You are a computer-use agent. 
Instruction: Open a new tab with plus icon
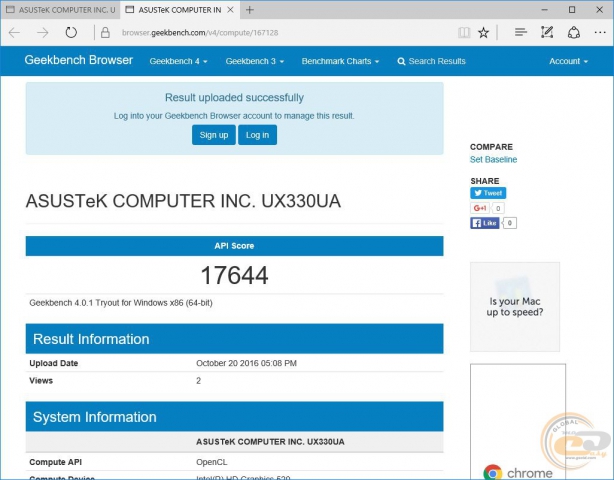point(249,10)
